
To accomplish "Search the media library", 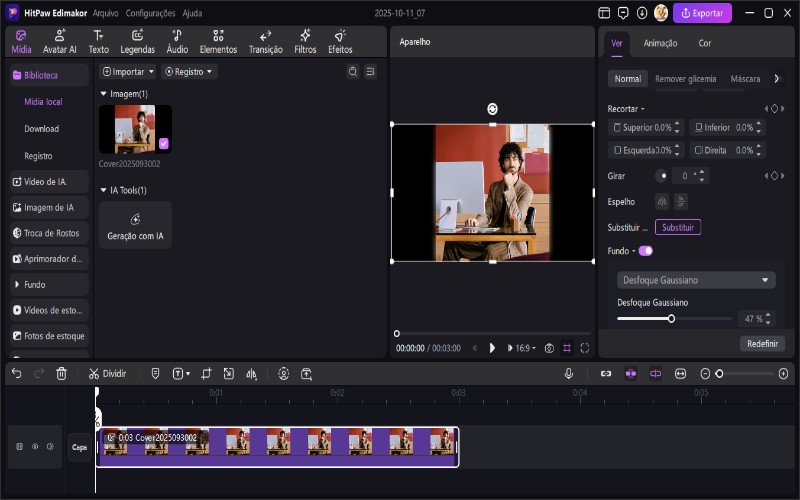I will point(353,72).
